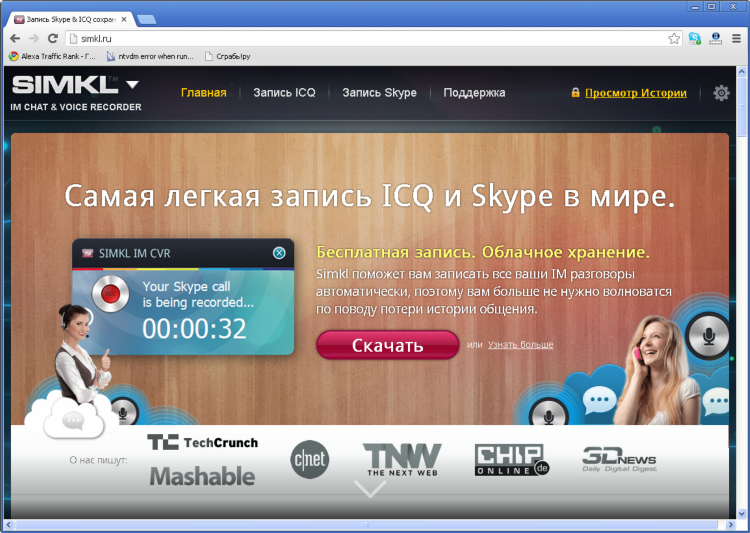Click the extension icon next to Skype icon

[x=716, y=38]
